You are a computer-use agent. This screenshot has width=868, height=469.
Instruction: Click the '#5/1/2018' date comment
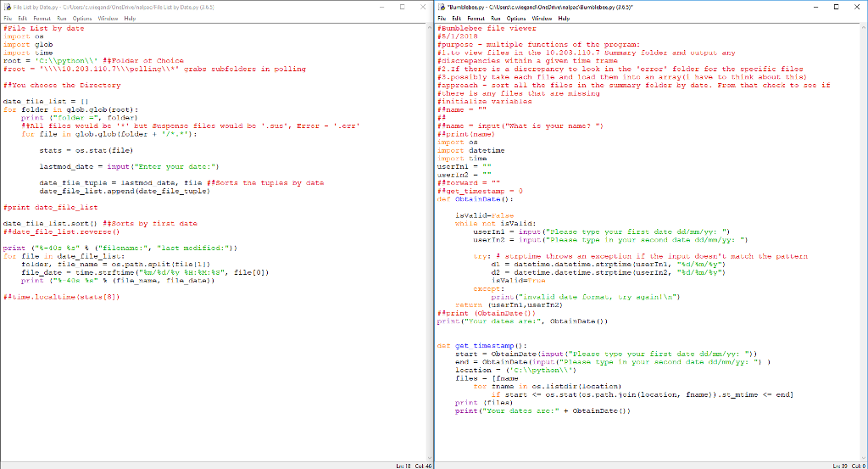tap(457, 36)
